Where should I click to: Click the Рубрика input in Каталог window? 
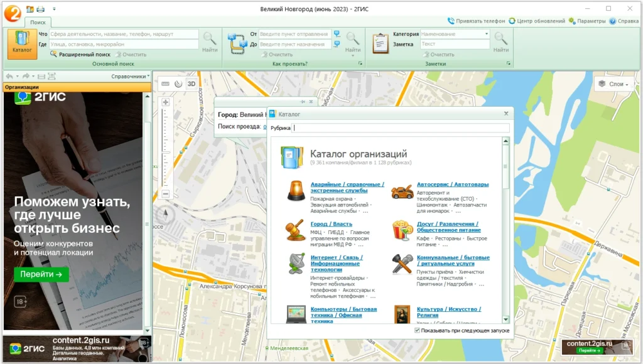401,128
